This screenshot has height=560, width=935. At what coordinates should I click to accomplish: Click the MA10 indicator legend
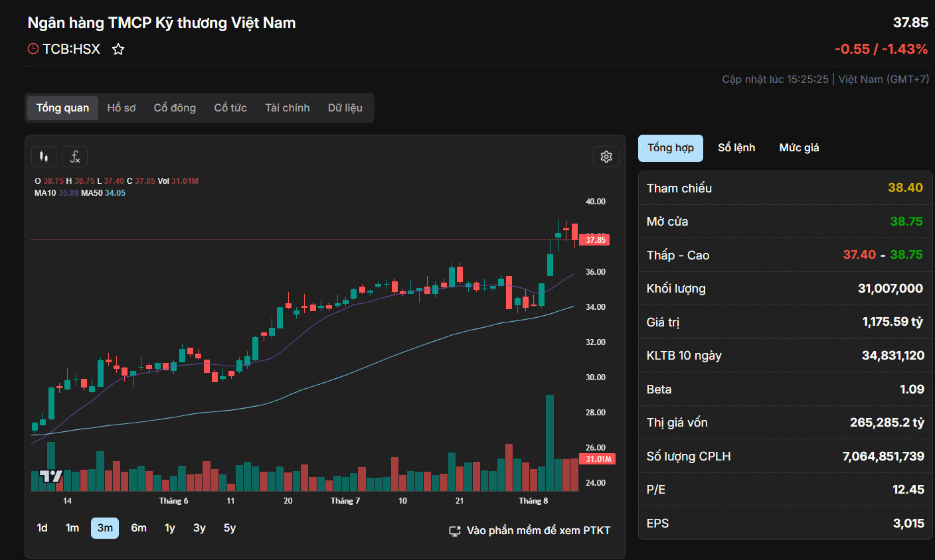pyautogui.click(x=56, y=193)
